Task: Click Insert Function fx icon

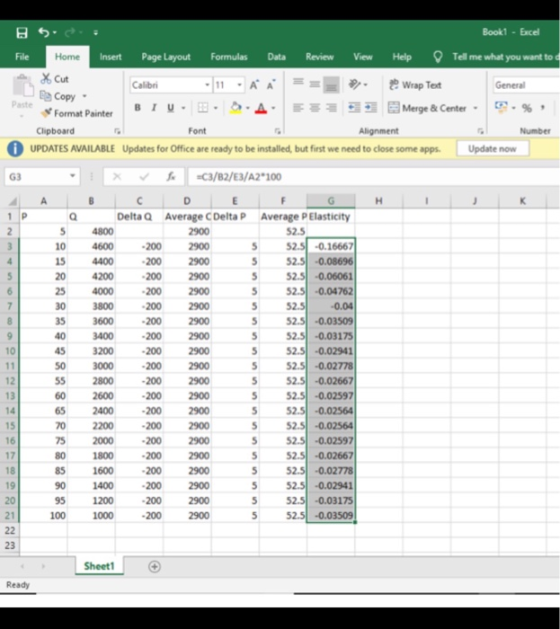Action: point(171,177)
